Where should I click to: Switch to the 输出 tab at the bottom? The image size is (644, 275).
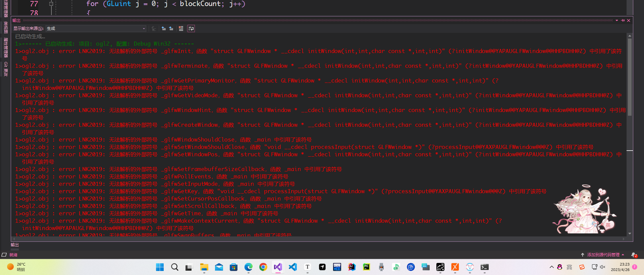[15, 245]
